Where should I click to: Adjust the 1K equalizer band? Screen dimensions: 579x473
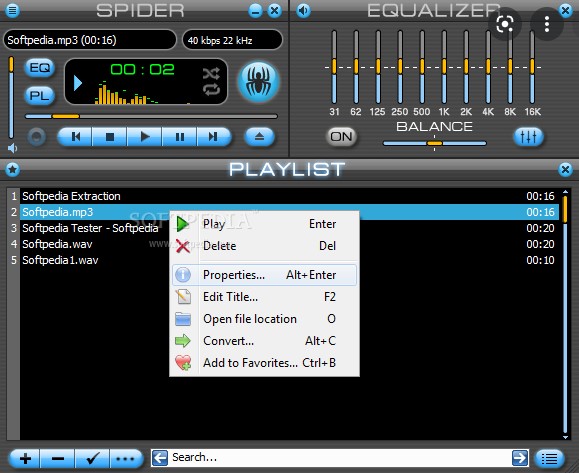tap(444, 67)
